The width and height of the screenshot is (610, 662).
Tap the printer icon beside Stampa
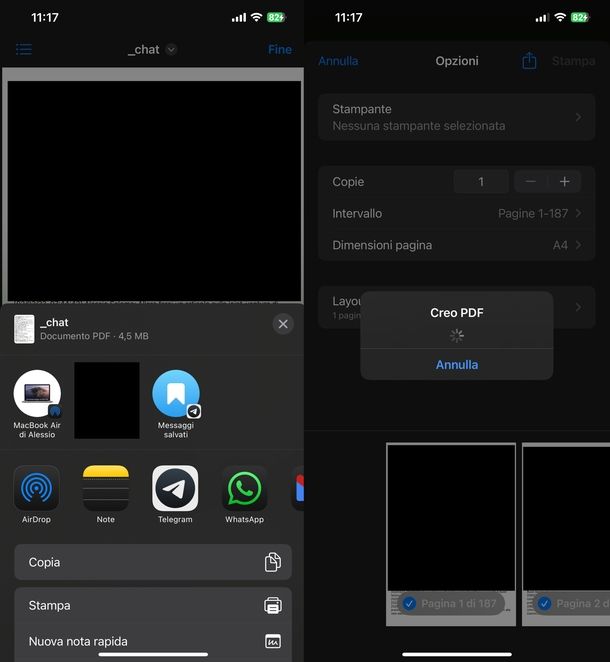(273, 605)
